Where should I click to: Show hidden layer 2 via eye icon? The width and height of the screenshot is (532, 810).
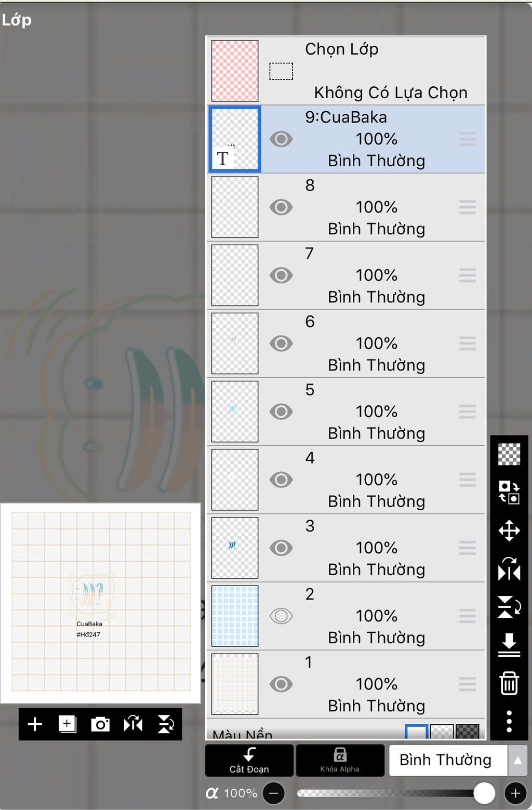click(281, 616)
